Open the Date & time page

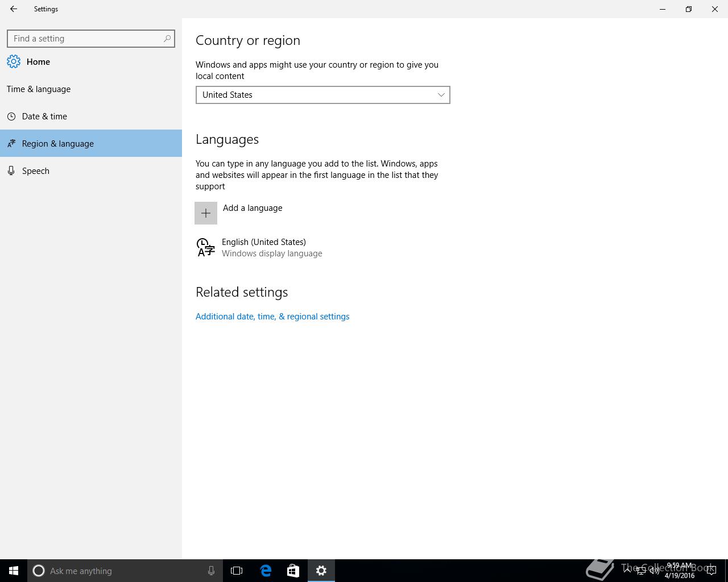[91, 117]
